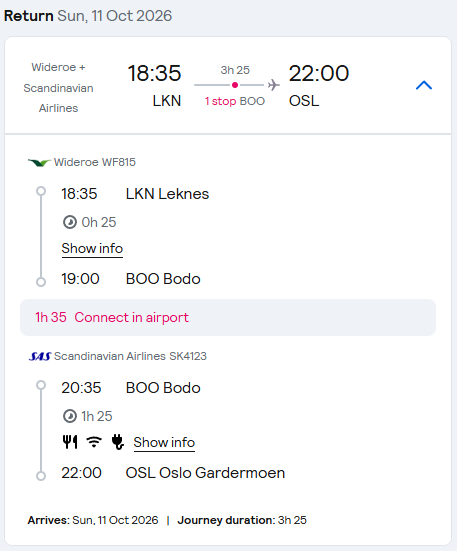Click the OSL Oslo Gardermoen arrival row
Image resolution: width=457 pixels, height=551 pixels.
click(173, 473)
